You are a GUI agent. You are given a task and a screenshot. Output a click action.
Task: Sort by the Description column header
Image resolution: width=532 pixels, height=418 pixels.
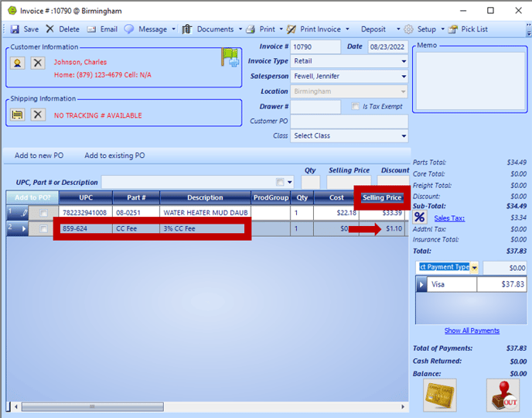[x=205, y=197]
